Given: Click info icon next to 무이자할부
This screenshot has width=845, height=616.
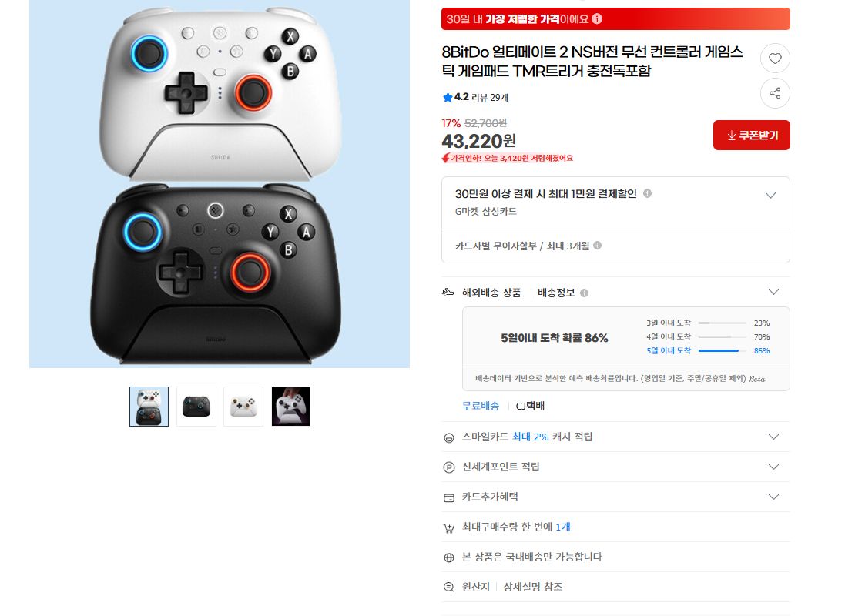Looking at the screenshot, I should (x=597, y=245).
